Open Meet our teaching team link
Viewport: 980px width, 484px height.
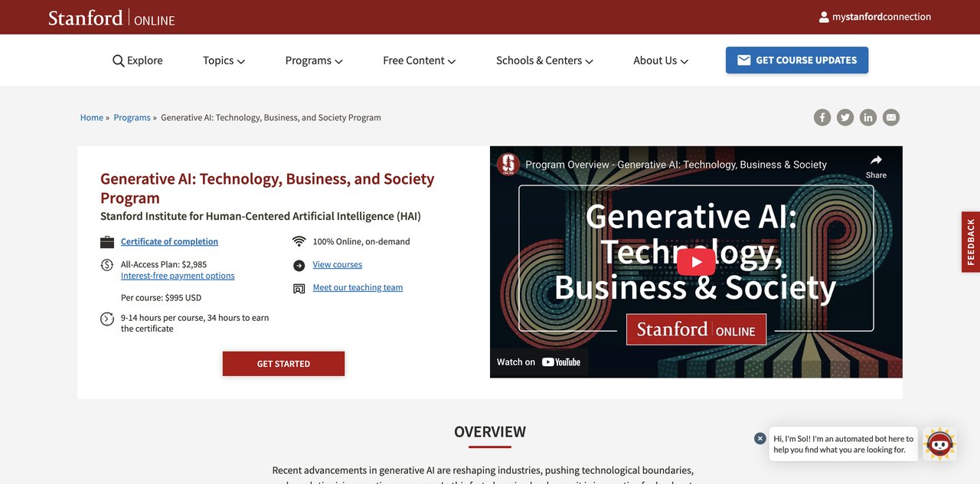(358, 287)
